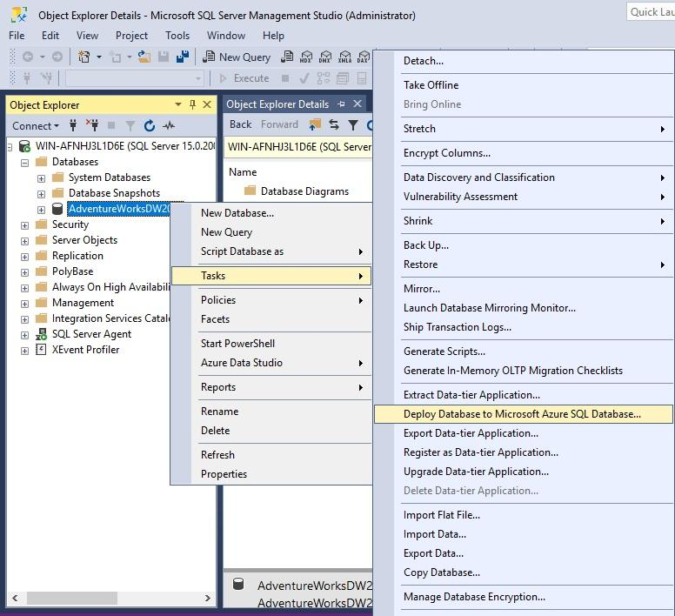Expand the Replication node
This screenshot has height=616, width=675.
tap(25, 257)
